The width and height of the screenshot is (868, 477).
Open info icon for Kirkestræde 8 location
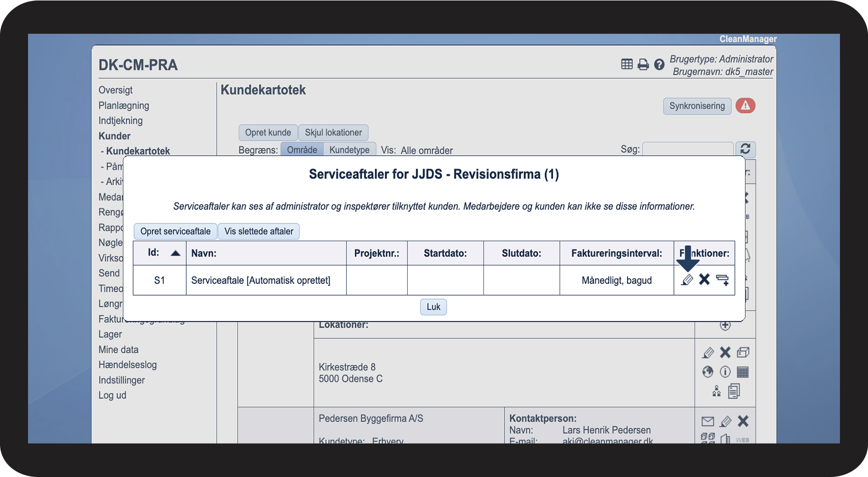[725, 372]
